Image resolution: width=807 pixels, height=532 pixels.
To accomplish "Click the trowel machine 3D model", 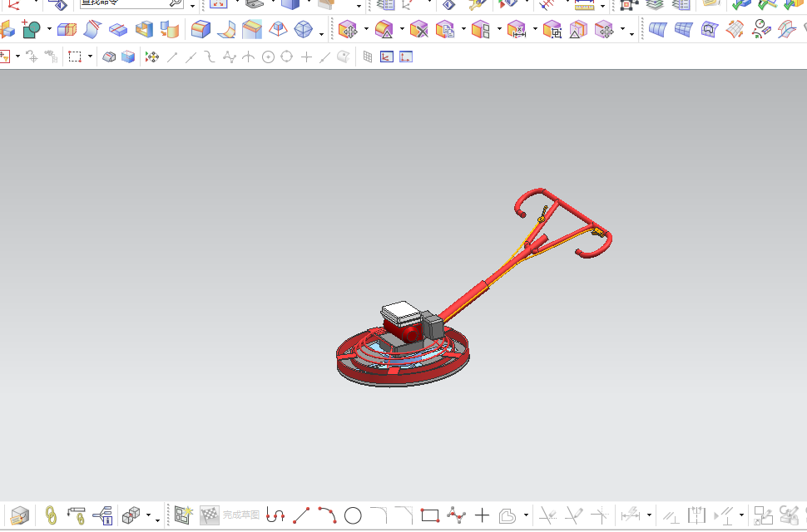I will (473, 288).
